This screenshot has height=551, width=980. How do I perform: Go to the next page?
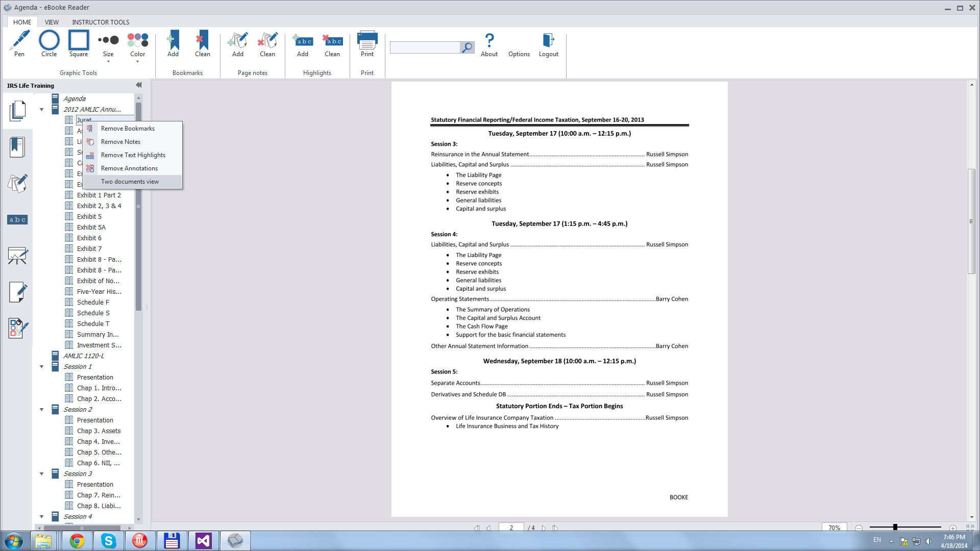(x=544, y=528)
